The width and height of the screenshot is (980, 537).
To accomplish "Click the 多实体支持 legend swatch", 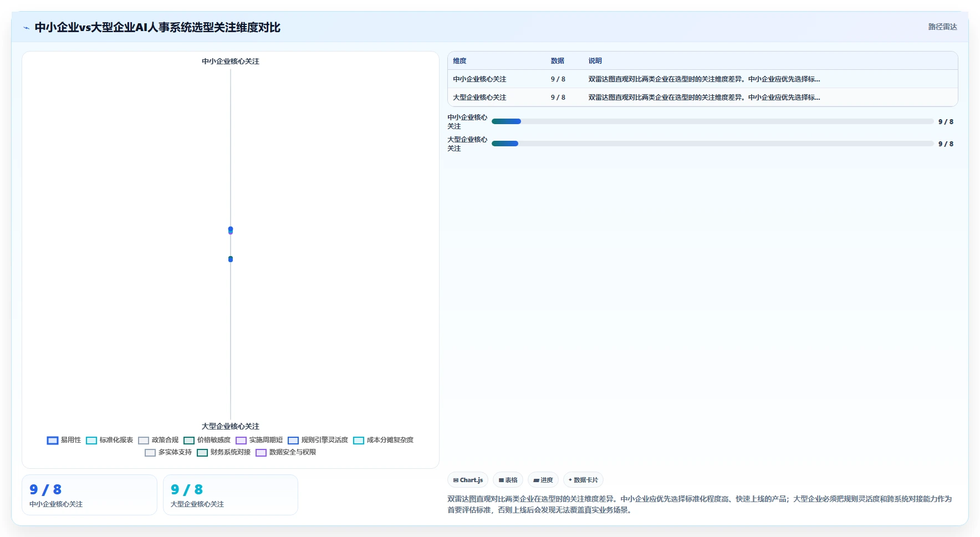I will pos(150,453).
